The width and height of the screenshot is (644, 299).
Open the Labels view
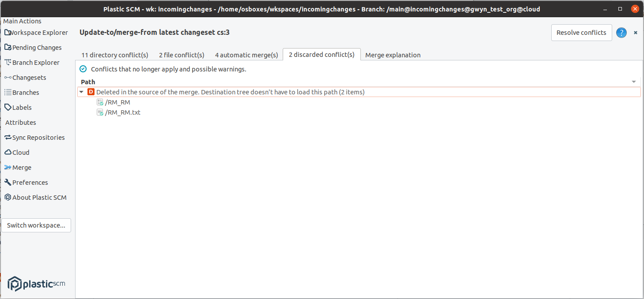21,107
